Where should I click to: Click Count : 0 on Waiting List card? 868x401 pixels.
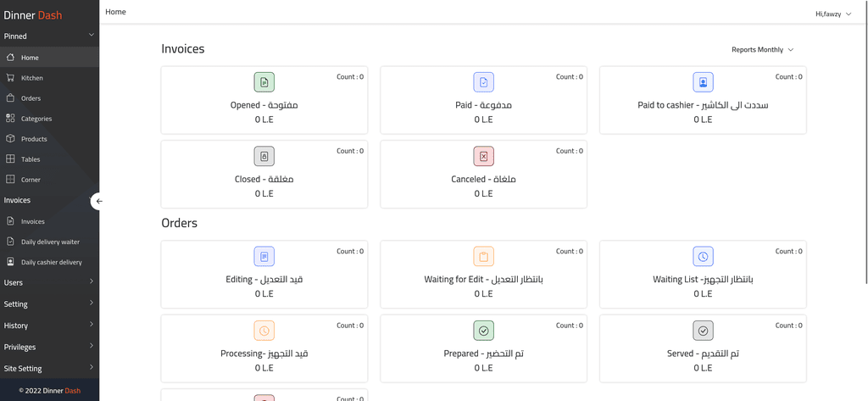789,251
